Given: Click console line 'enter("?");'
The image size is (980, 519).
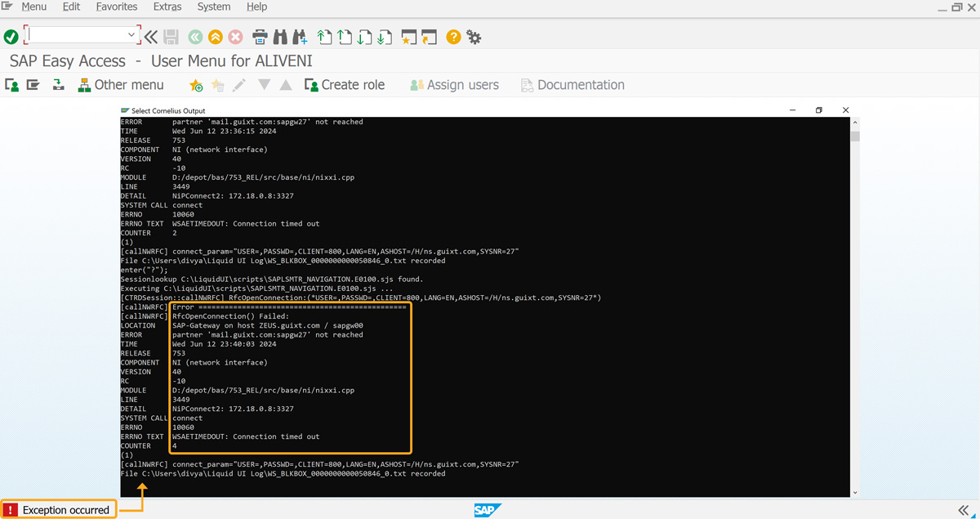Looking at the screenshot, I should [144, 270].
